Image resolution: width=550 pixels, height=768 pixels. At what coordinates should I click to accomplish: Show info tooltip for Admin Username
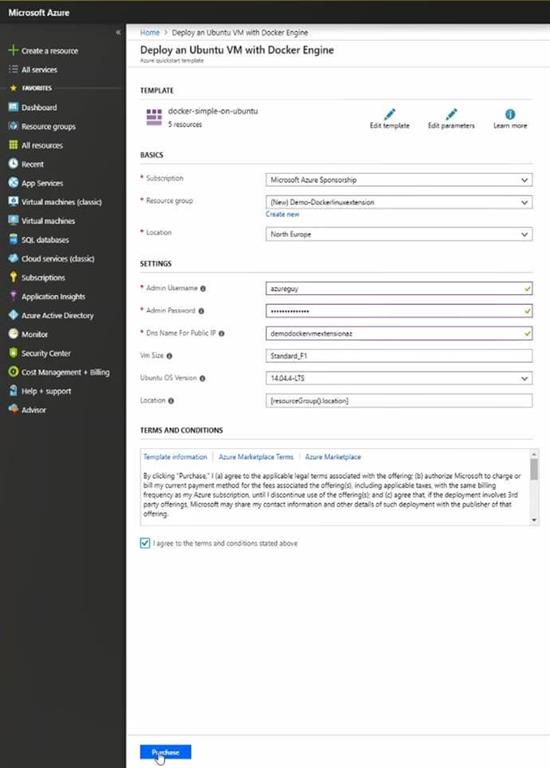coord(203,288)
